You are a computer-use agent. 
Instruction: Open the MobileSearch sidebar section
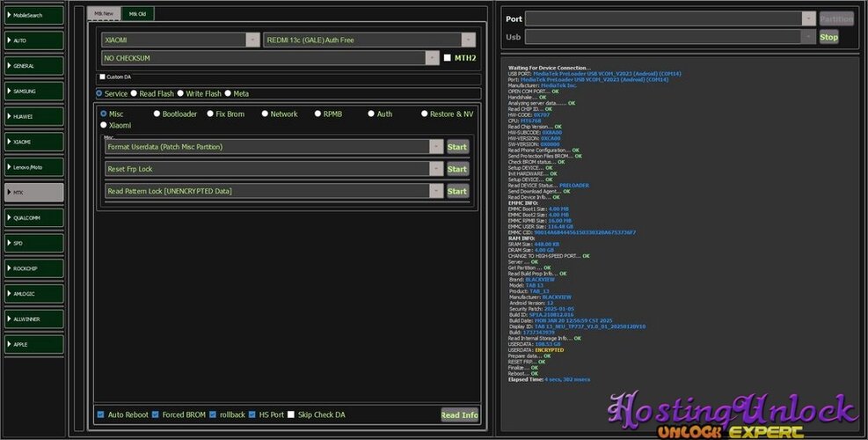point(33,15)
